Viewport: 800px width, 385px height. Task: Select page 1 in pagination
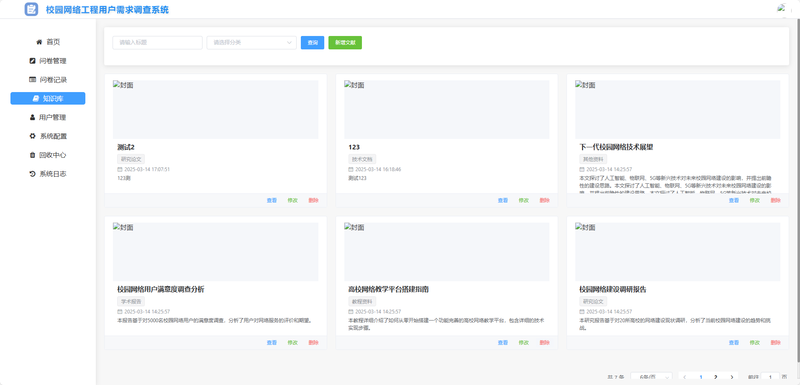click(701, 377)
